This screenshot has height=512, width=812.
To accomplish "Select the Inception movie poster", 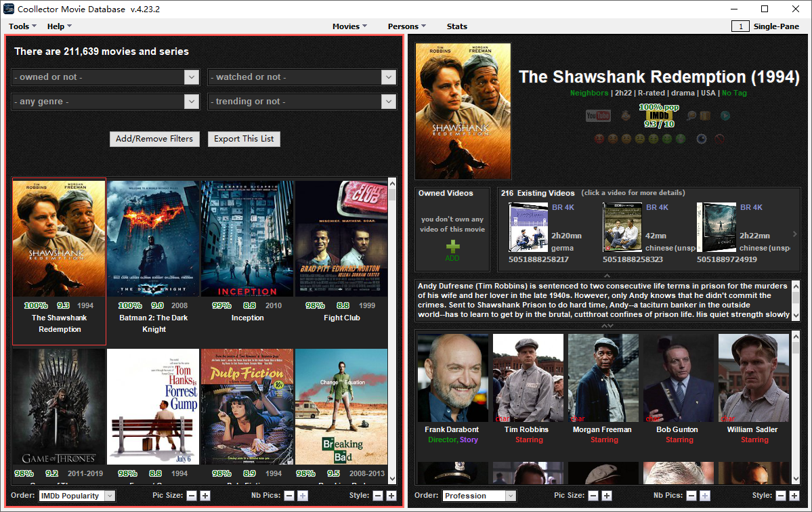I will tap(247, 238).
